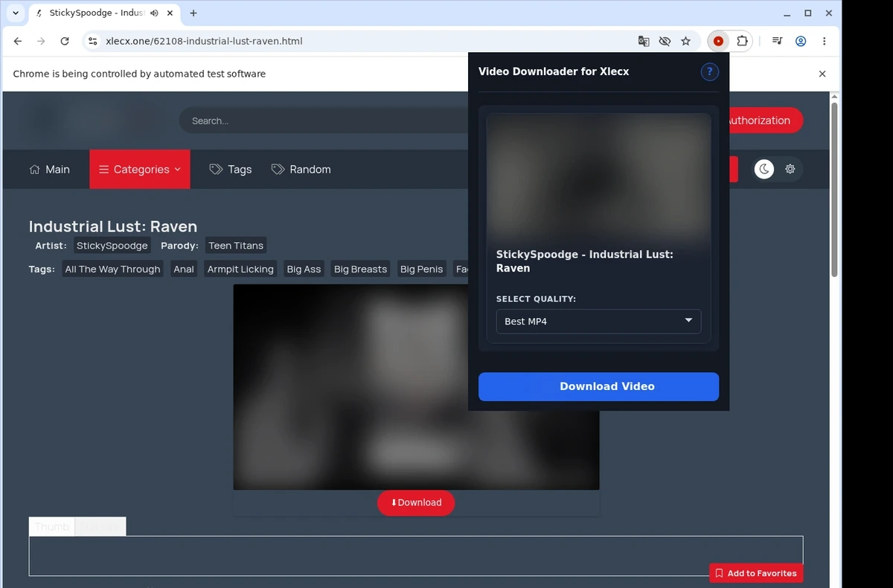View site information icon beside URL
The image size is (893, 588).
[92, 42]
